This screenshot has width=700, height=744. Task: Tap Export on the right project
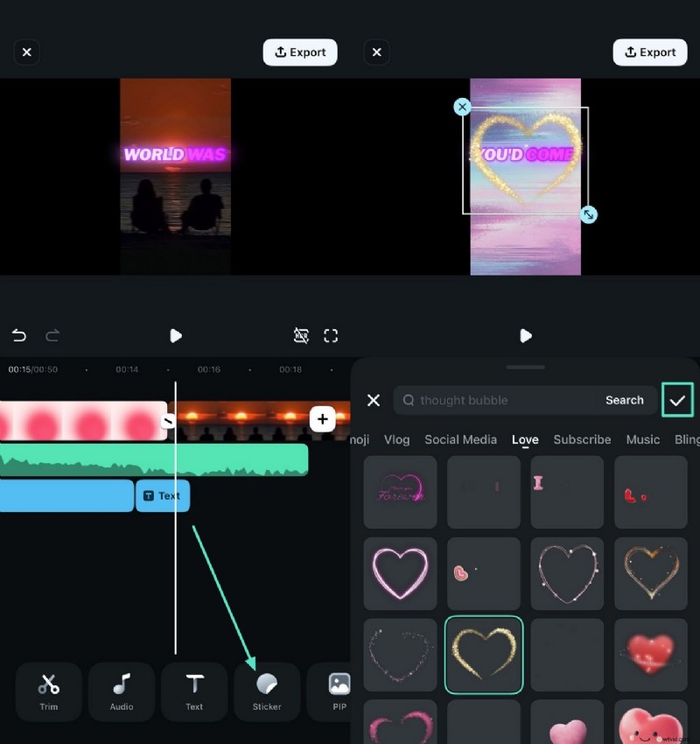[650, 52]
